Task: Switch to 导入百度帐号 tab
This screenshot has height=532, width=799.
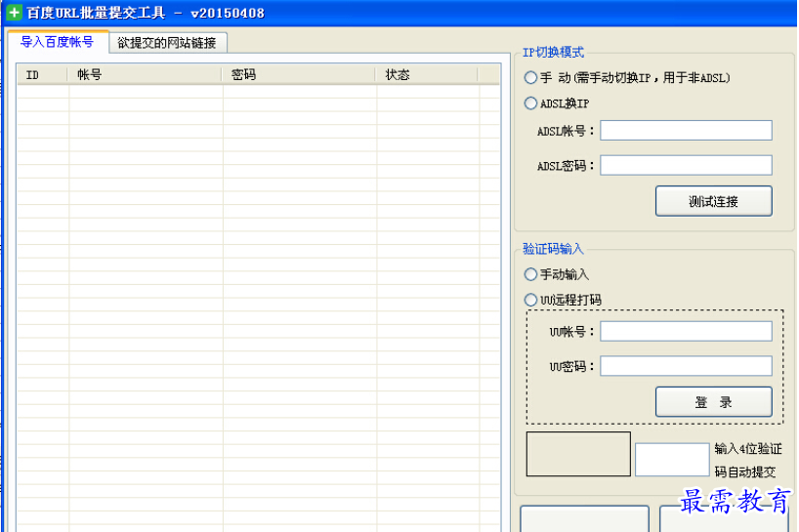Action: [x=57, y=42]
